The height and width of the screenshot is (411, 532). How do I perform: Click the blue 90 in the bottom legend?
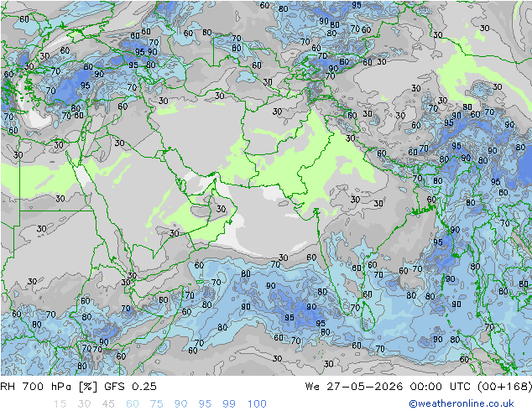pos(180,403)
